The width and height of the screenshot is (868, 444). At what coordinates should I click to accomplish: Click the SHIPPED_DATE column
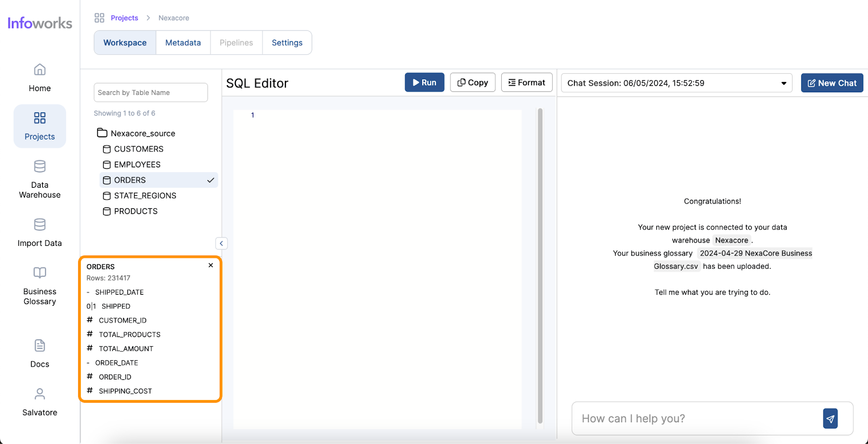pyautogui.click(x=119, y=292)
